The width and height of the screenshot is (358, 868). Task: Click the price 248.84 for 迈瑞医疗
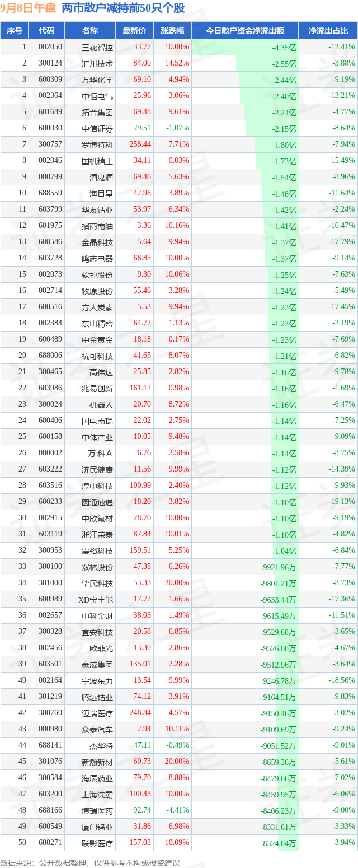click(x=140, y=713)
